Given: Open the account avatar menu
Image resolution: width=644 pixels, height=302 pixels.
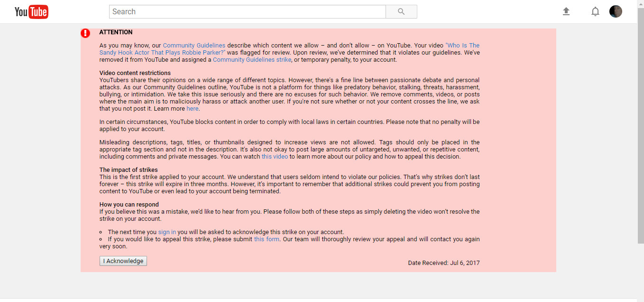Looking at the screenshot, I should tap(616, 11).
